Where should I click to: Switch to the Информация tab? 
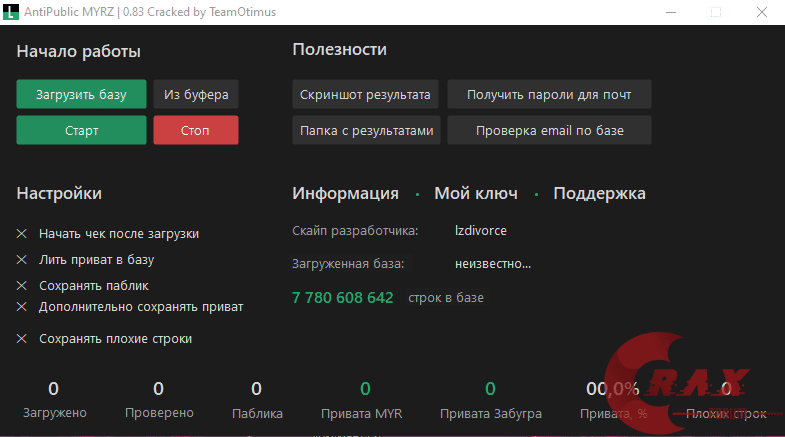[x=345, y=193]
